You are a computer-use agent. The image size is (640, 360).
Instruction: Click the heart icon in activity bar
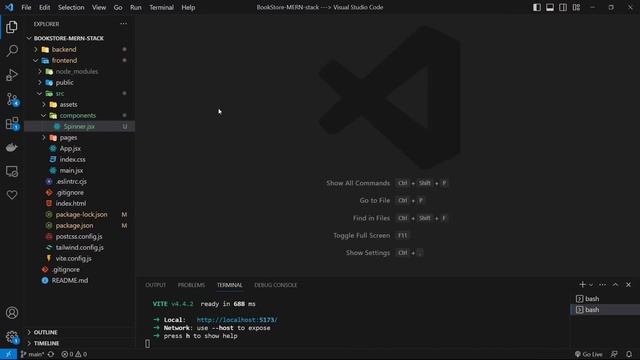[12, 195]
